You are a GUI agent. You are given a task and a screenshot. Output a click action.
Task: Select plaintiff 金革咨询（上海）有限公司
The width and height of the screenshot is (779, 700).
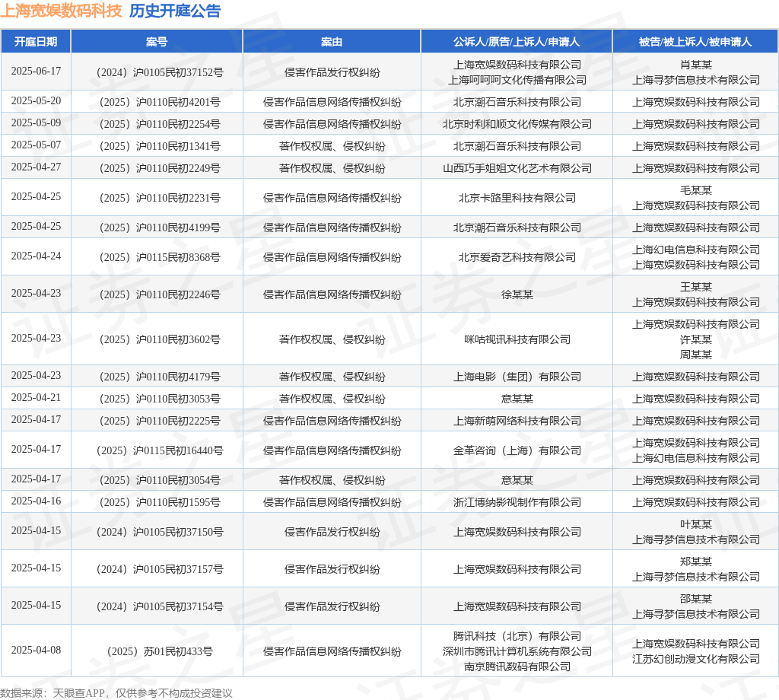[x=517, y=450]
